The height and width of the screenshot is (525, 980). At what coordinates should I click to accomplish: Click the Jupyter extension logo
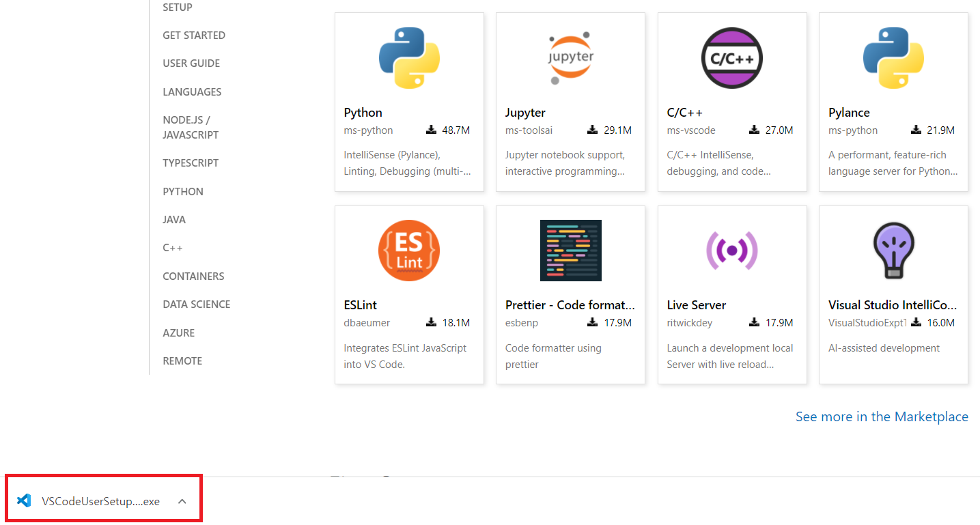[571, 58]
